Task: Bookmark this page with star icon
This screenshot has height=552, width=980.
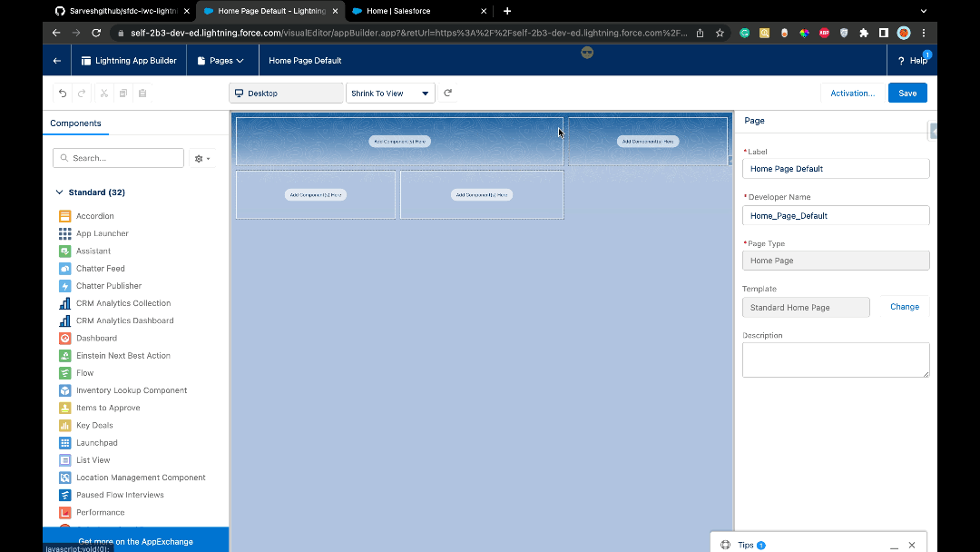Action: pyautogui.click(x=720, y=33)
